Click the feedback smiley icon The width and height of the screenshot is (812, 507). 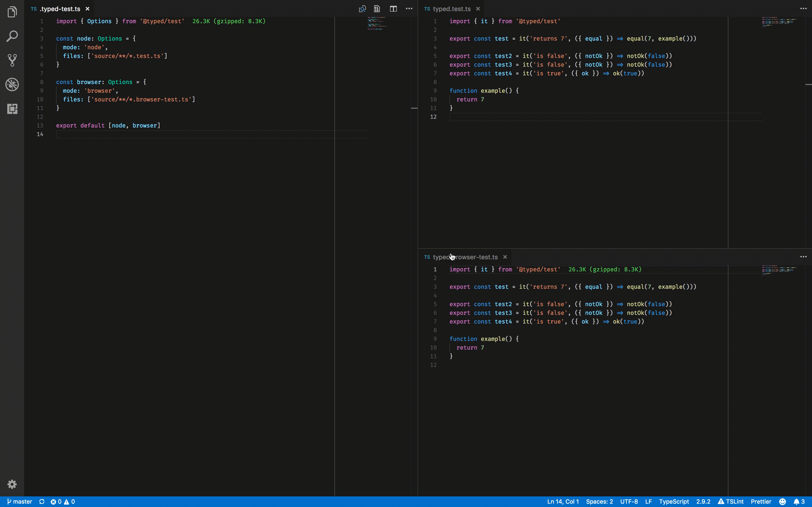[x=783, y=502]
